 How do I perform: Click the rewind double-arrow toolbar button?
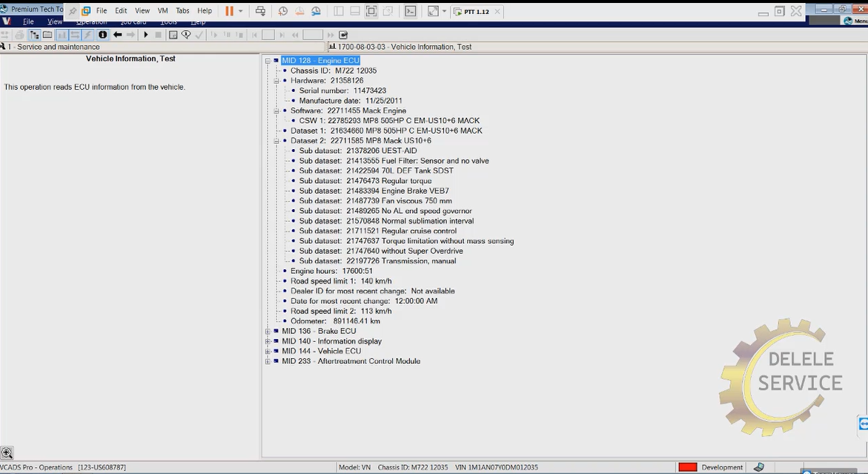pos(295,35)
